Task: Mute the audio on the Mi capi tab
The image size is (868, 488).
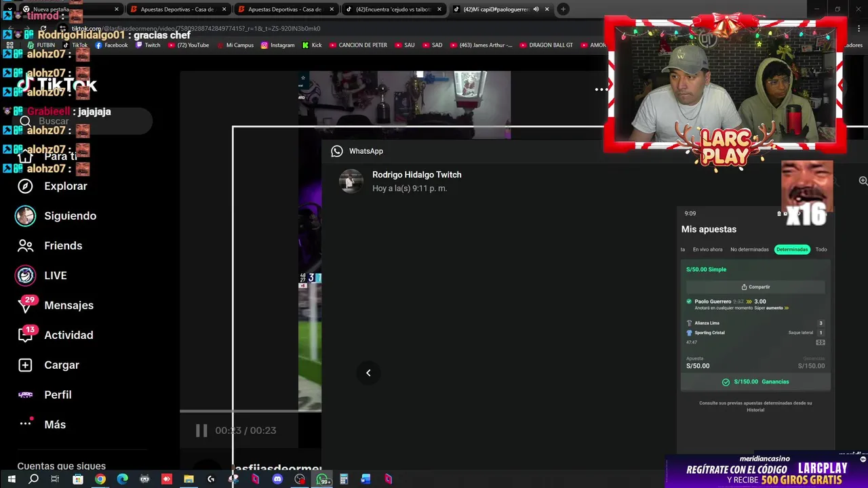Action: tap(536, 9)
